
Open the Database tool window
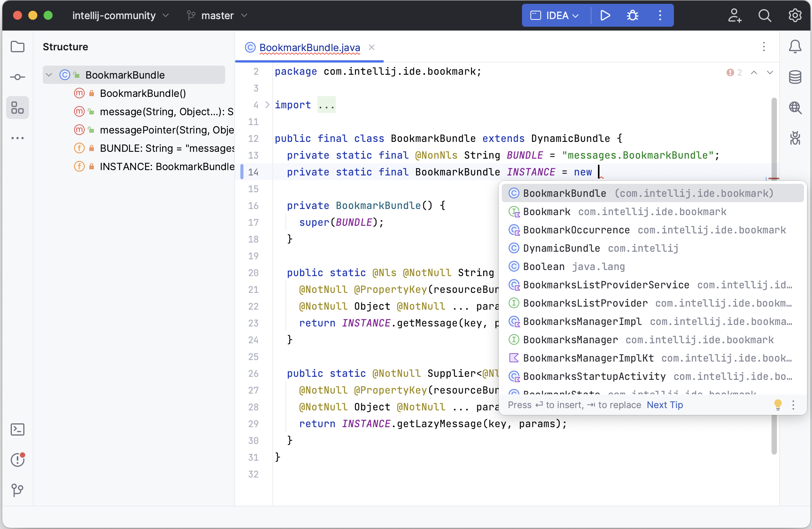coord(796,77)
